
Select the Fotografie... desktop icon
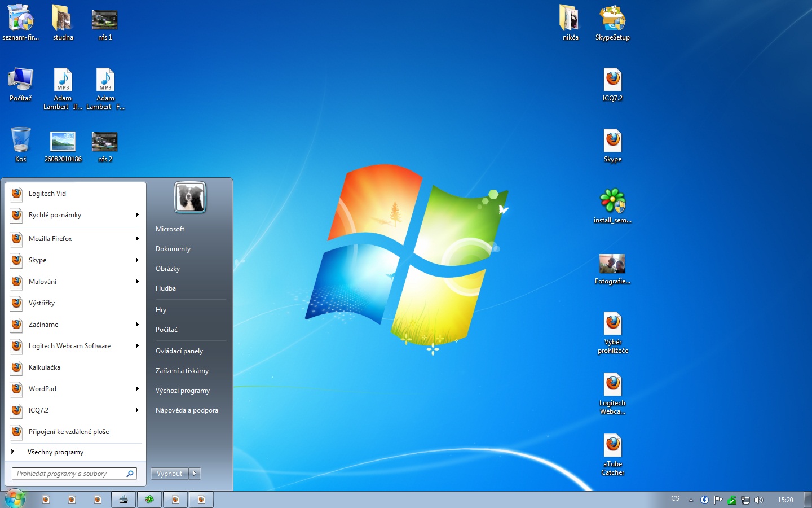(612, 268)
